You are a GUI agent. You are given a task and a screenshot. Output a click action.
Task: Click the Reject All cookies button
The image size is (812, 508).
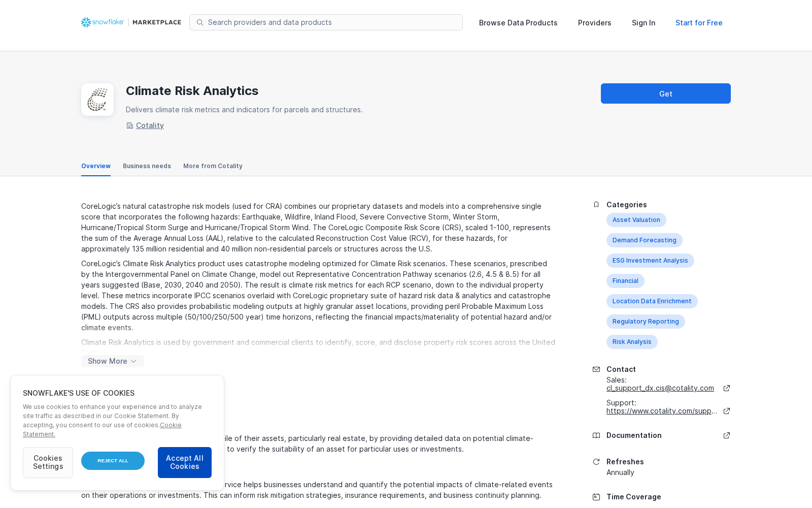click(113, 461)
